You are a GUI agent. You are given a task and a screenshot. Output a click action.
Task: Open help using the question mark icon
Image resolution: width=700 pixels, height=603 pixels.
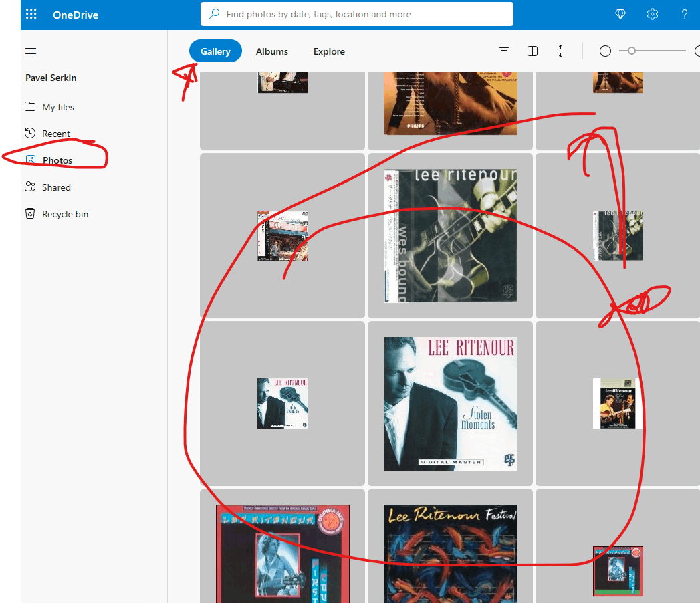(685, 13)
